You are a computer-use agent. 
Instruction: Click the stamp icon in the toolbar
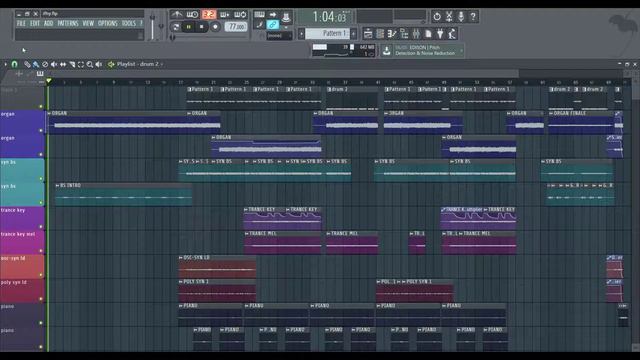tap(287, 16)
